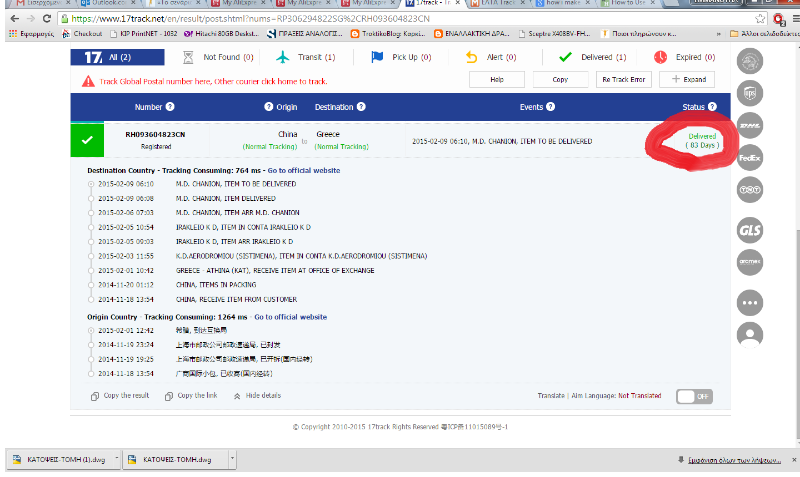This screenshot has height=477, width=800.
Task: Filter results by All (2)
Action: click(x=117, y=57)
